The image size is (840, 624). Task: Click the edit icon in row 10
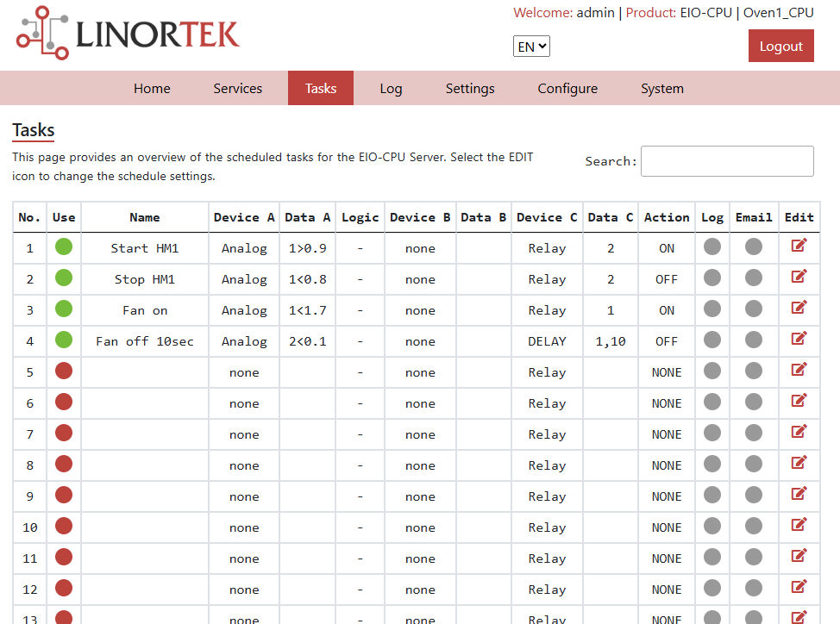click(799, 525)
